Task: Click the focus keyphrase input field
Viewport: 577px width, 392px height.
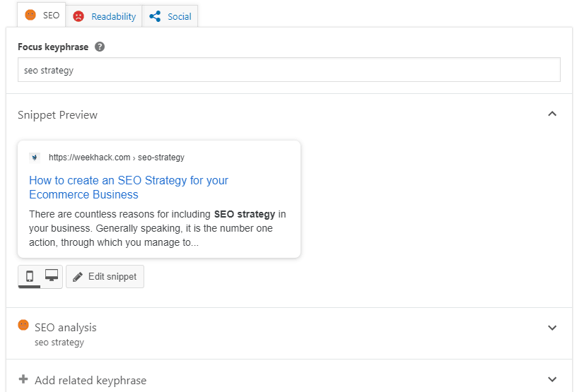Action: (x=289, y=70)
